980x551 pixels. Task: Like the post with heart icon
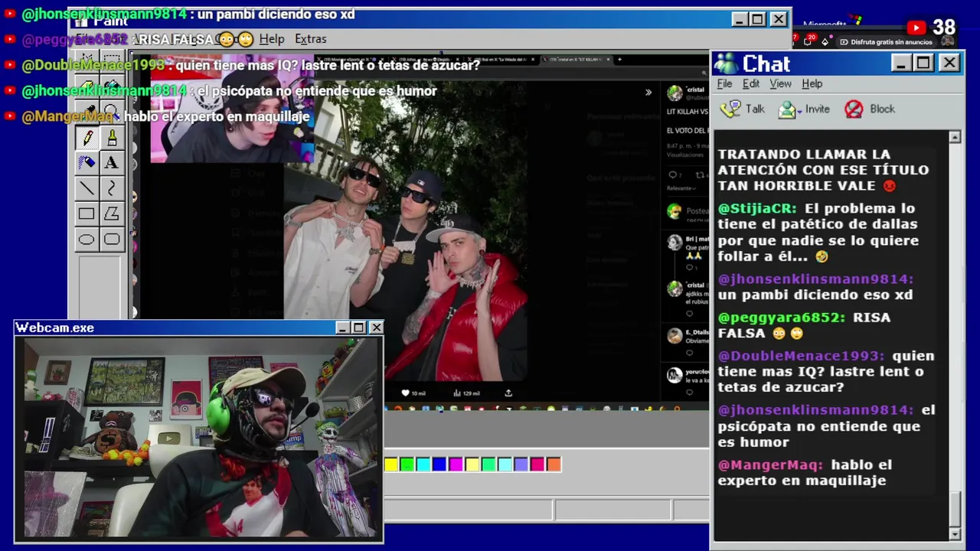[406, 393]
